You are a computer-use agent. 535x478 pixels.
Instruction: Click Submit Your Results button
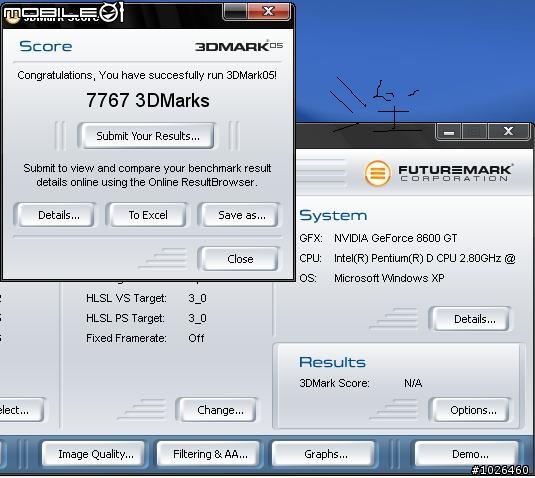point(147,136)
